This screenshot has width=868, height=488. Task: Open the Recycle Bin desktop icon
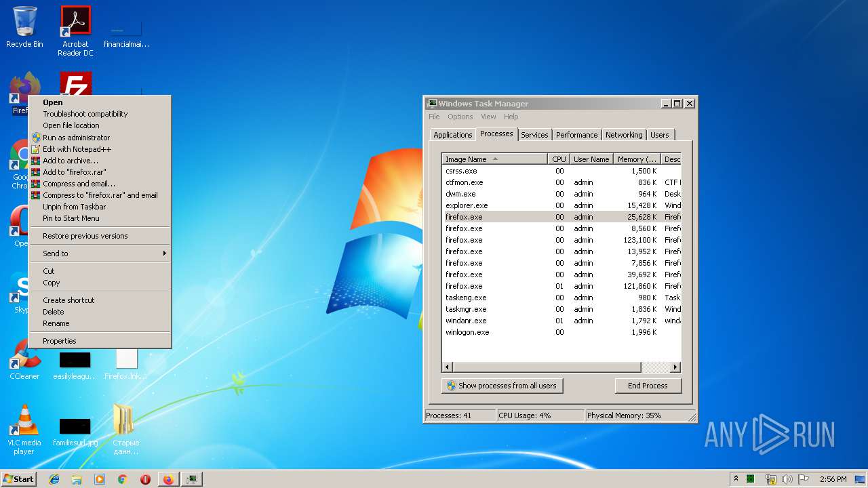click(24, 27)
